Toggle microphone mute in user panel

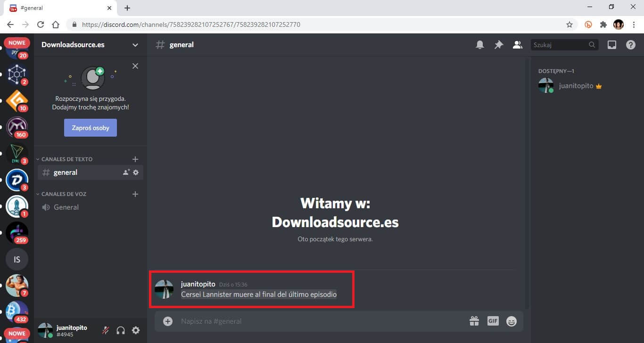click(106, 330)
